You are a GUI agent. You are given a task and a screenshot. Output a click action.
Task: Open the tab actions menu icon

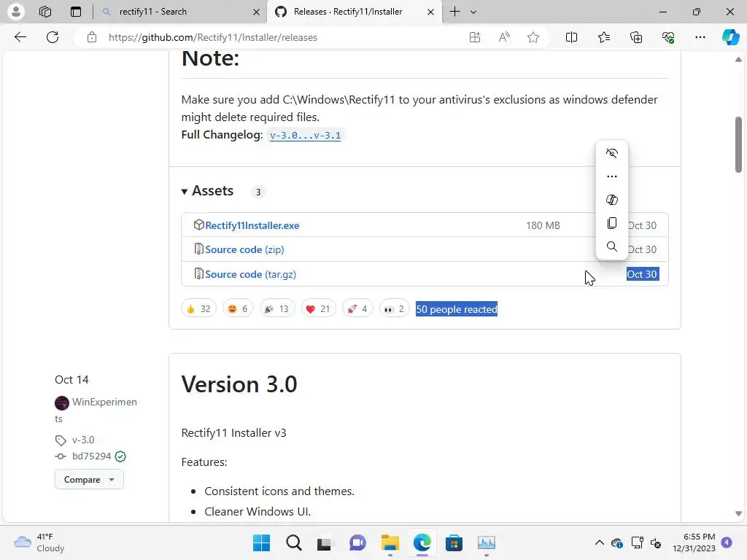(x=76, y=12)
